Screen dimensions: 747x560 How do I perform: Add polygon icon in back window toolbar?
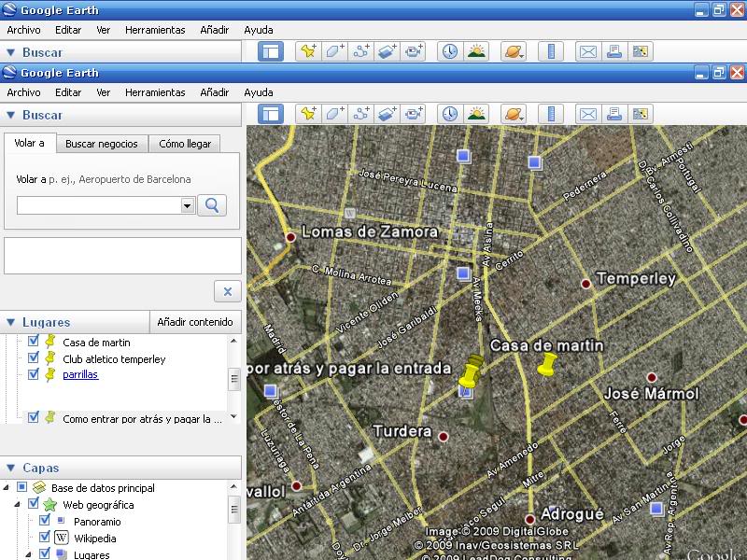(334, 51)
